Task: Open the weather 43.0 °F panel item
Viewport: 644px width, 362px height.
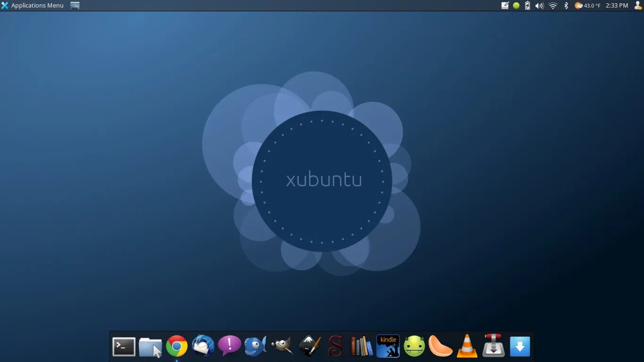Action: click(x=587, y=6)
